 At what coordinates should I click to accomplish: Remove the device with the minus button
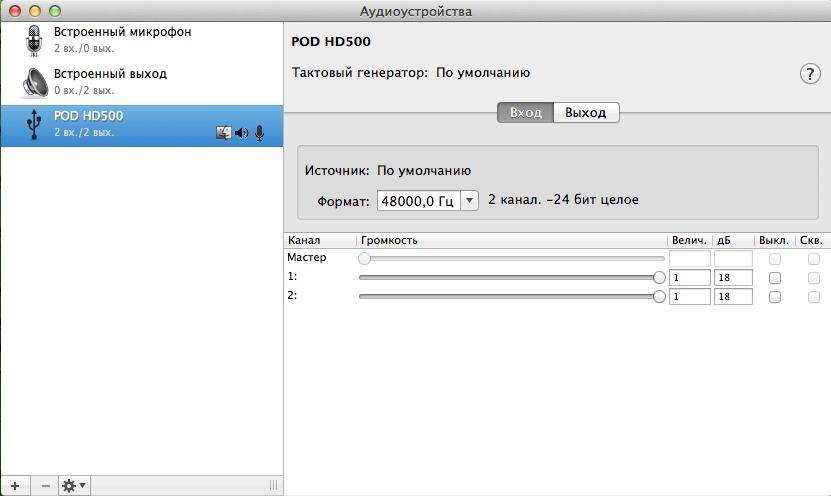[45, 485]
